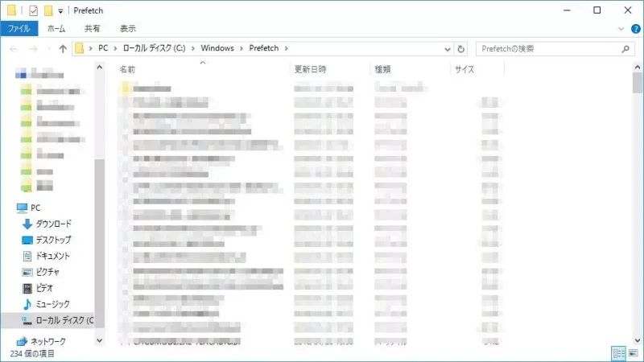Click the Quick Access Properties checkmark icon

[34, 10]
